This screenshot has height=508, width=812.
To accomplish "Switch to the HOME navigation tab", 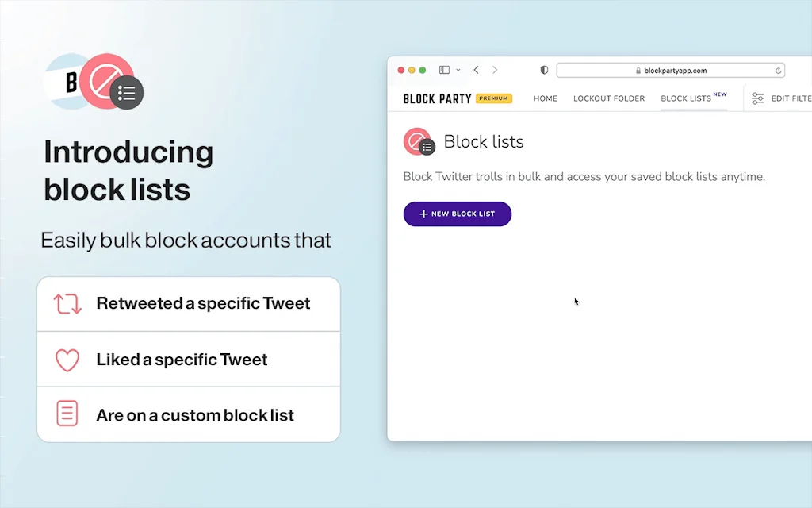I will (x=545, y=98).
